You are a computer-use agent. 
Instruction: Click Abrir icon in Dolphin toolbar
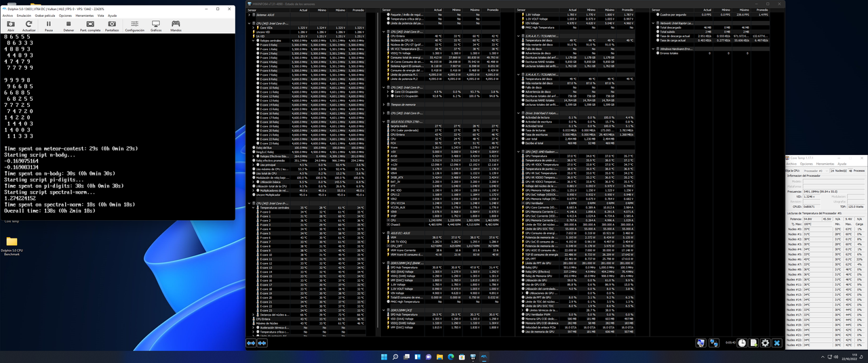11,26
